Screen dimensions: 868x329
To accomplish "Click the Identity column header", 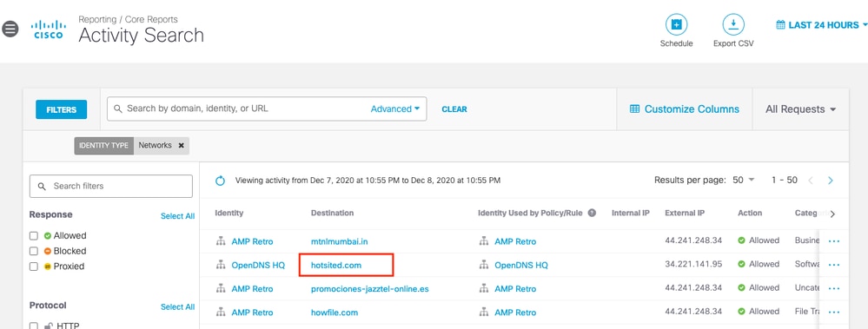I will (x=229, y=213).
